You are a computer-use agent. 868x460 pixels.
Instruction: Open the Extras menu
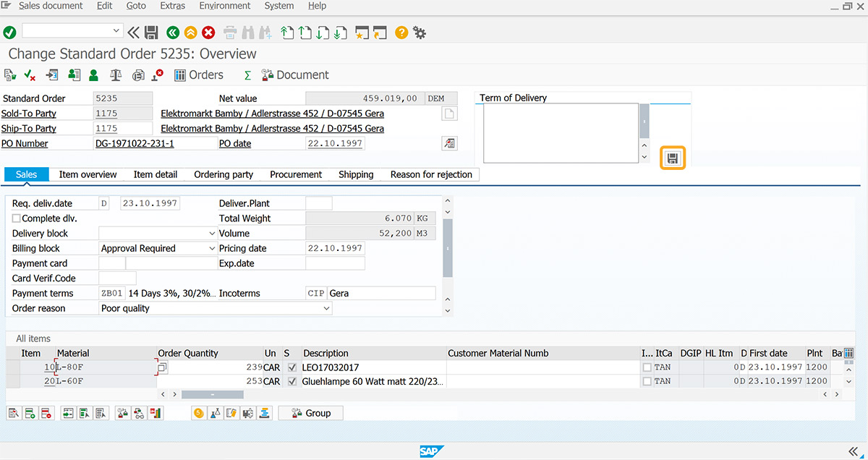point(173,6)
